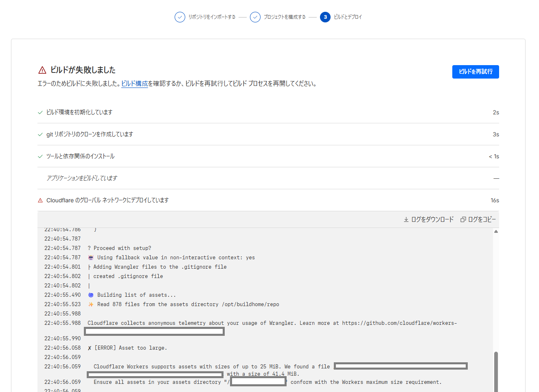Click the log panel scrollbar thumb
This screenshot has height=392, width=539.
click(x=496, y=372)
